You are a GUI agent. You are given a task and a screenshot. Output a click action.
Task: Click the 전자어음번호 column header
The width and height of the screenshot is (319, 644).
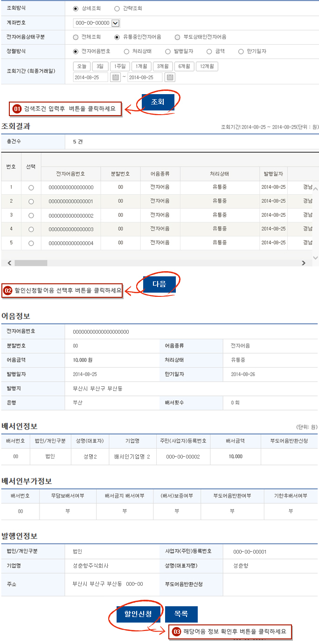point(70,174)
